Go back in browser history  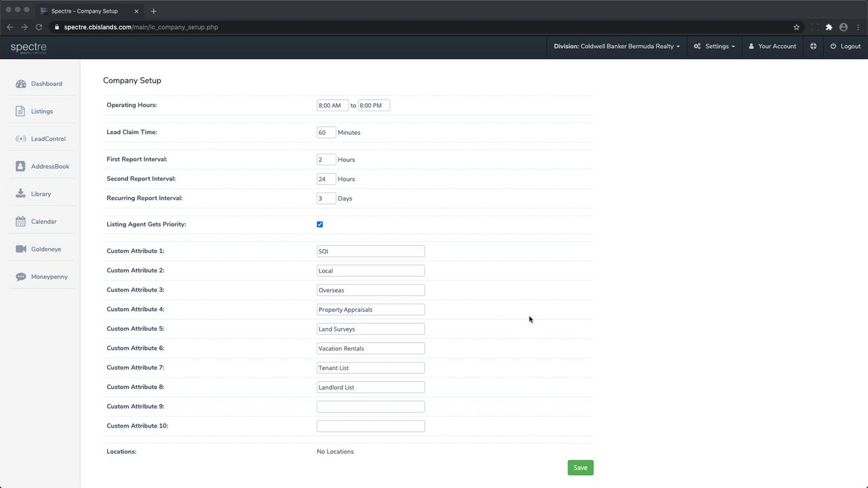click(x=9, y=27)
